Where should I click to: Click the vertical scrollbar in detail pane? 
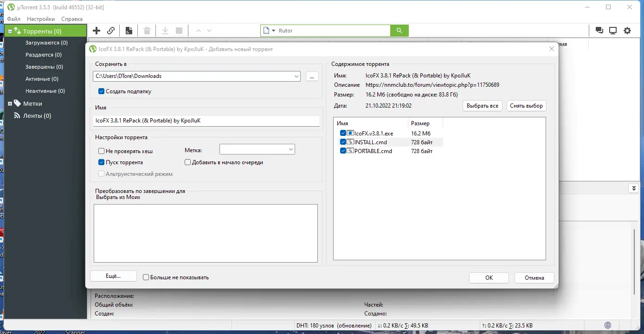(x=634, y=262)
